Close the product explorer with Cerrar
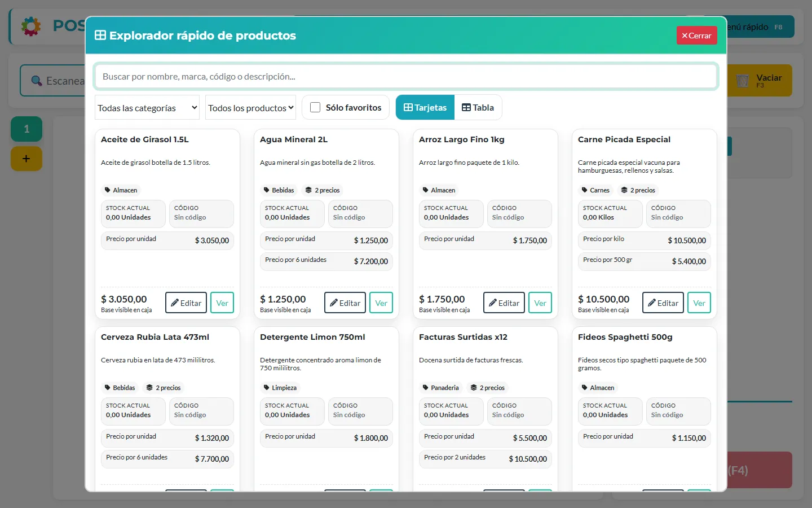Screen dimensions: 812x508 696,36
